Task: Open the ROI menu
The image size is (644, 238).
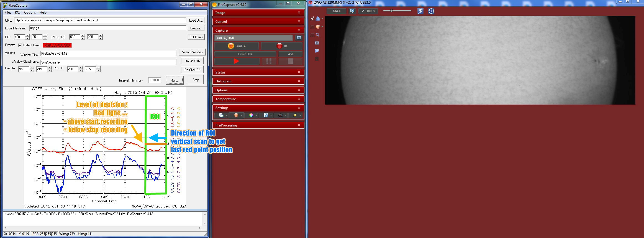Action: pyautogui.click(x=18, y=12)
